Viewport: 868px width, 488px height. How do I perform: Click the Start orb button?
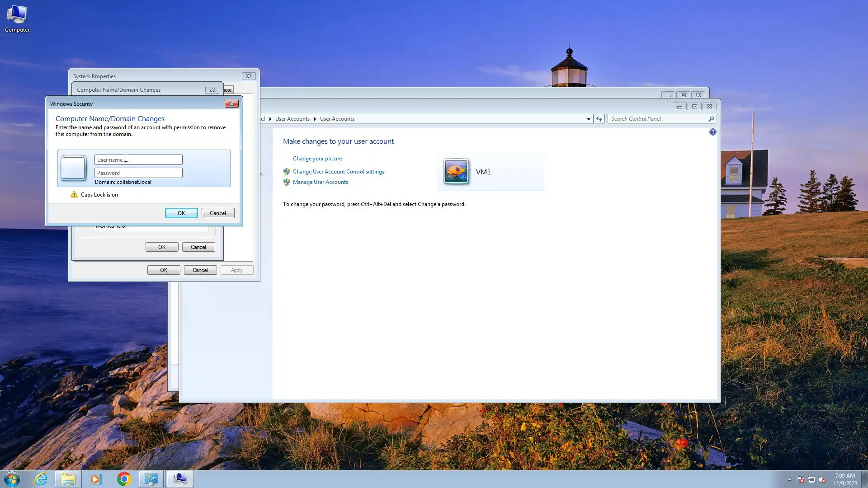point(12,479)
